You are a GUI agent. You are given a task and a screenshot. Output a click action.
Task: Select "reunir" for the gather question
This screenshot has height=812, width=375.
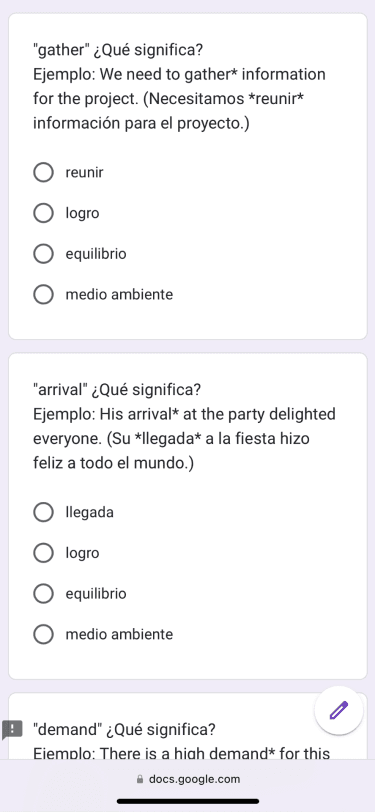[44, 172]
